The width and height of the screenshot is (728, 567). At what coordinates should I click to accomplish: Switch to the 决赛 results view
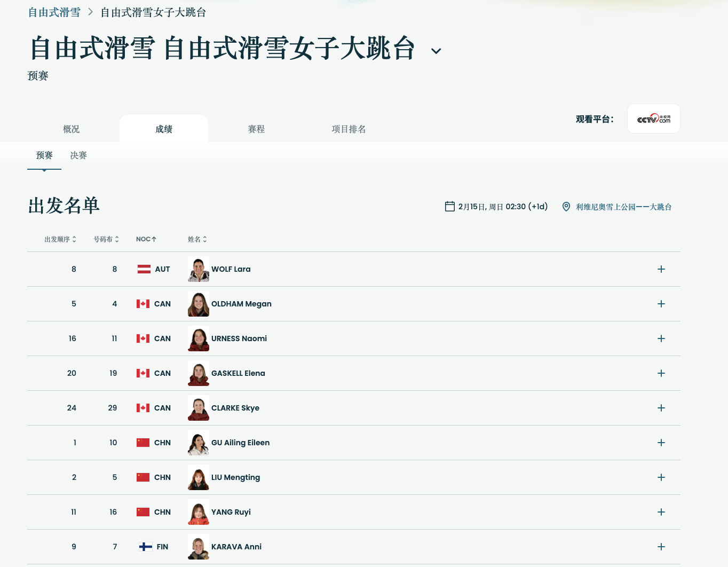(78, 155)
